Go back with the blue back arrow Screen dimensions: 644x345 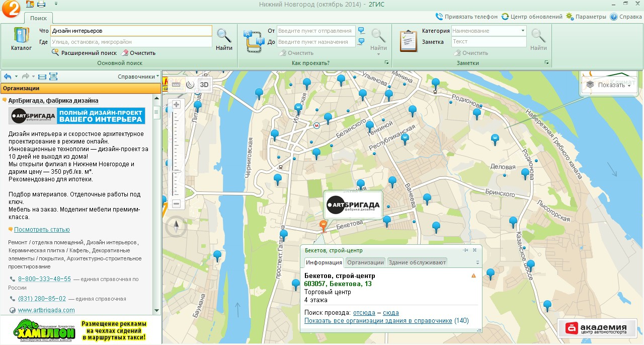point(8,77)
